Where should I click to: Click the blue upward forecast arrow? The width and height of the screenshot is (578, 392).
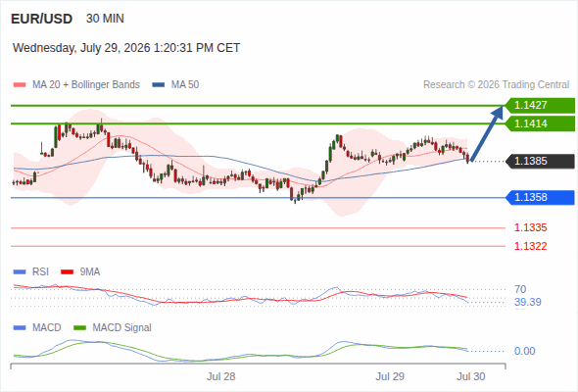coord(487,133)
